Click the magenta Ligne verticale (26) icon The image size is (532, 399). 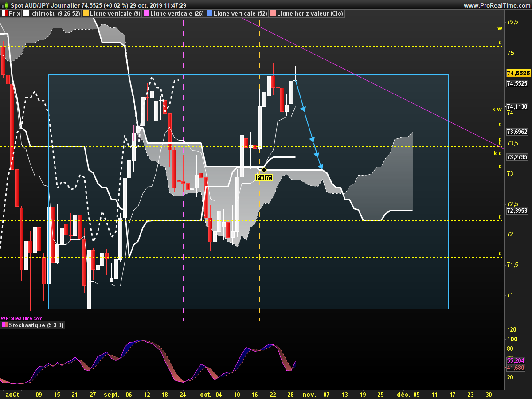click(146, 13)
